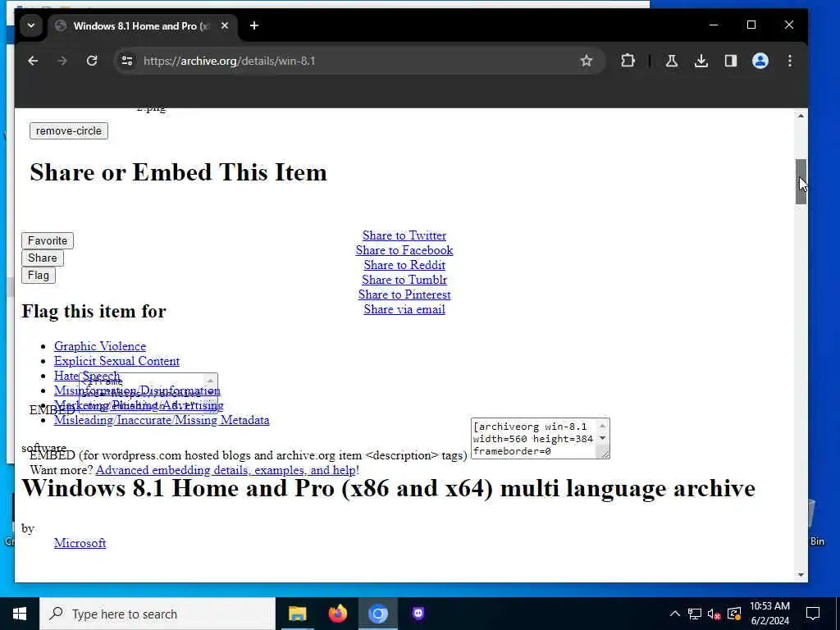
Task: Click page scrollbar up arrow
Action: [x=801, y=116]
